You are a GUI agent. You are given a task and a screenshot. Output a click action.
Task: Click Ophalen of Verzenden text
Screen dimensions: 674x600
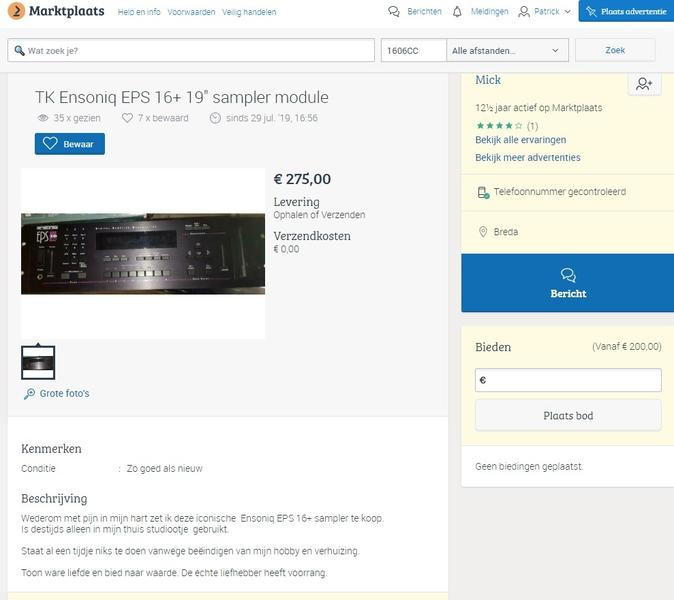point(319,215)
